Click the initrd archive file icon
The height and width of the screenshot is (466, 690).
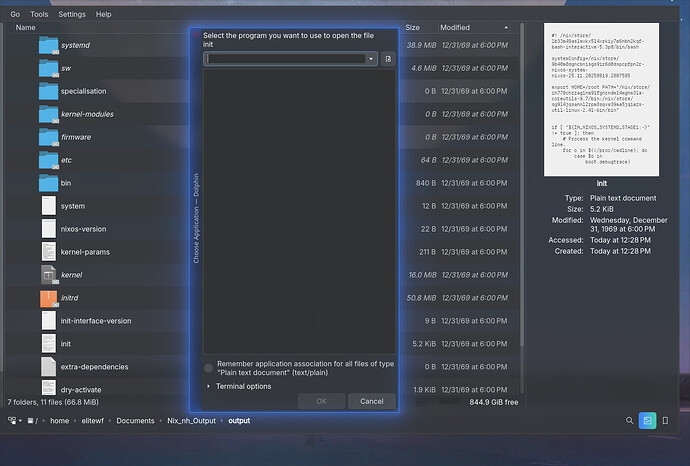tap(49, 298)
